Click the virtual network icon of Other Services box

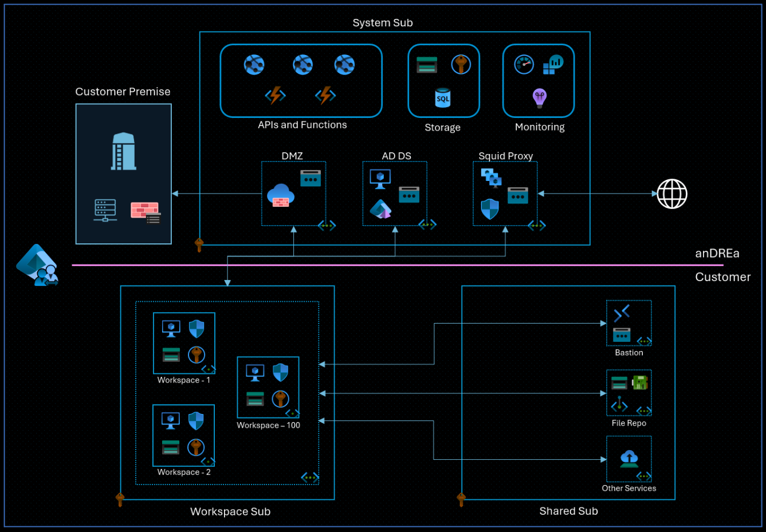[644, 476]
